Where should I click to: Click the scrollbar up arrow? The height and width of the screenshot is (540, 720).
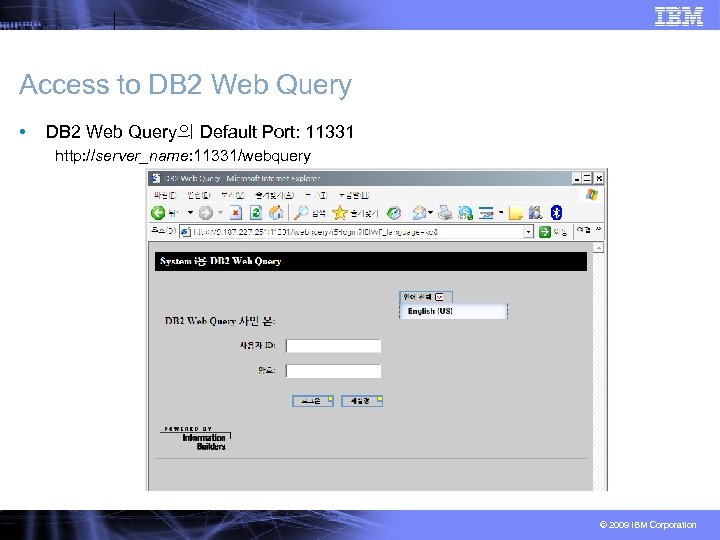pos(598,248)
